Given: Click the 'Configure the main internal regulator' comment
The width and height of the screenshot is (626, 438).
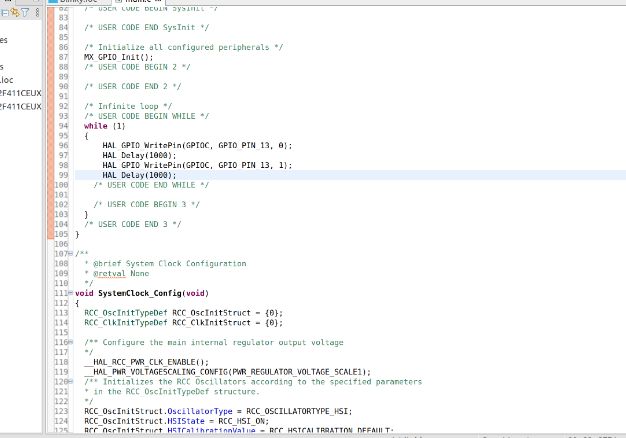Looking at the screenshot, I should 214,342.
